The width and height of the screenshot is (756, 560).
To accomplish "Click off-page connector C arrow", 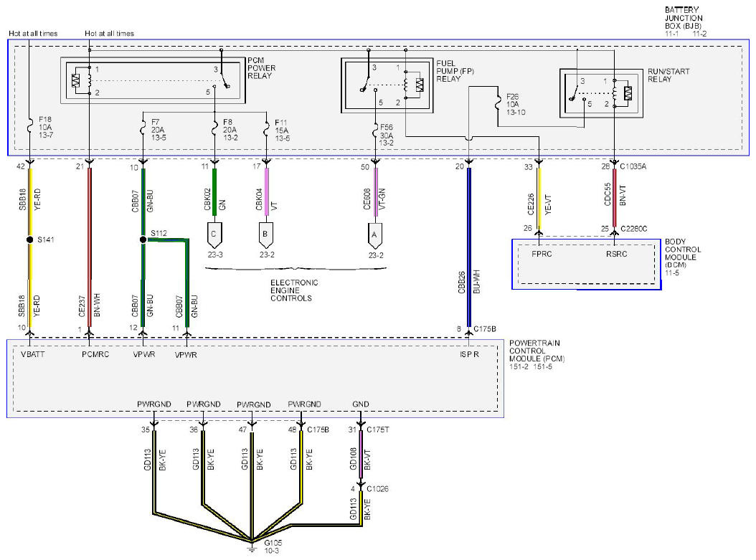I will coord(214,235).
